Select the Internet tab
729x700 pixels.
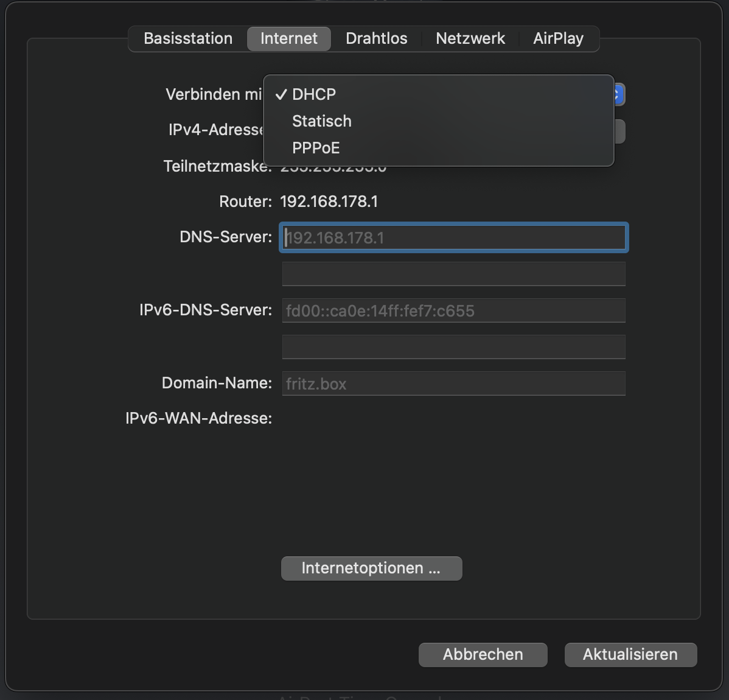288,38
